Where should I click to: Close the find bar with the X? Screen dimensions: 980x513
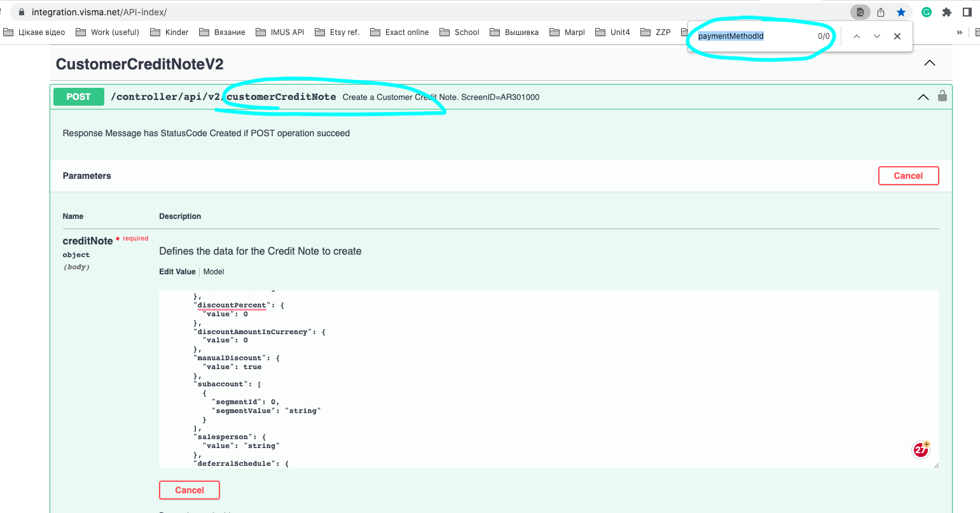[x=897, y=36]
